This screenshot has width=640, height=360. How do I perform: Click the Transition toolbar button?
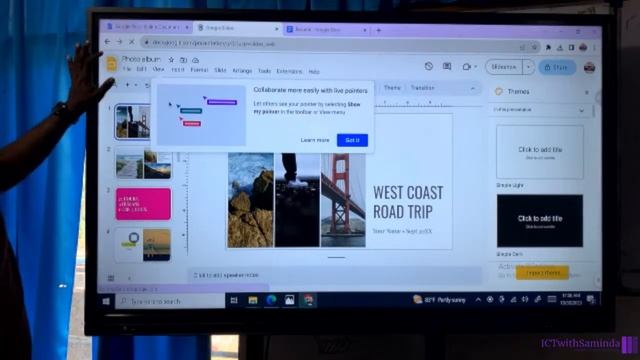click(422, 88)
